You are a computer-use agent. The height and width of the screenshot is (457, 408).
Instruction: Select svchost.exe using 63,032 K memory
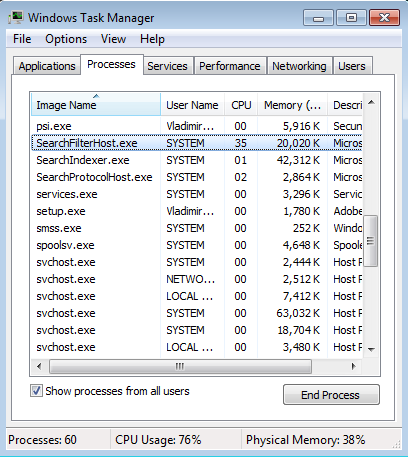(197, 313)
